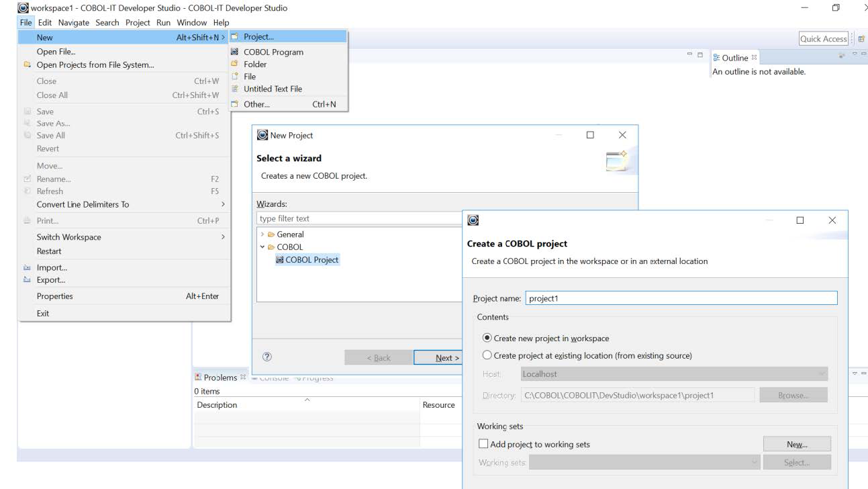Screen dimensions: 868x489
Task: Open the Navigate menu
Action: pos(73,22)
